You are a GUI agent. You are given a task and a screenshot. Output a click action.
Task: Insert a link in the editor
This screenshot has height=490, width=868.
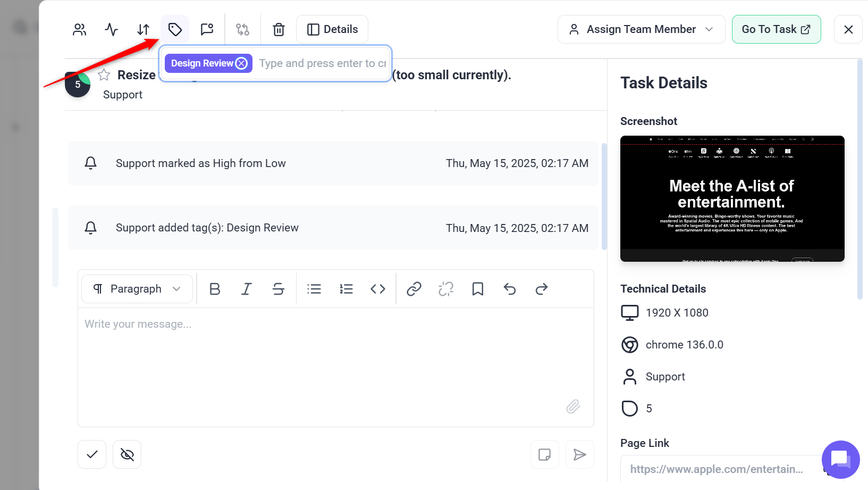coord(414,289)
